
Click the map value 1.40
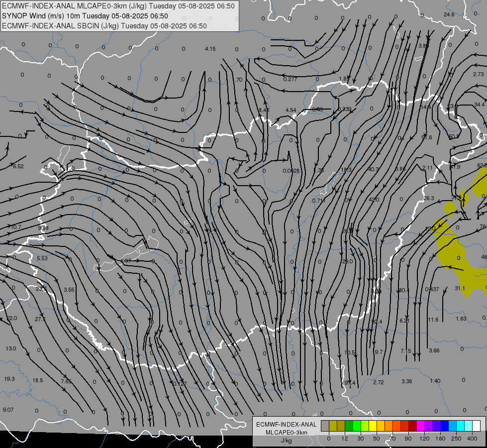[435, 380]
